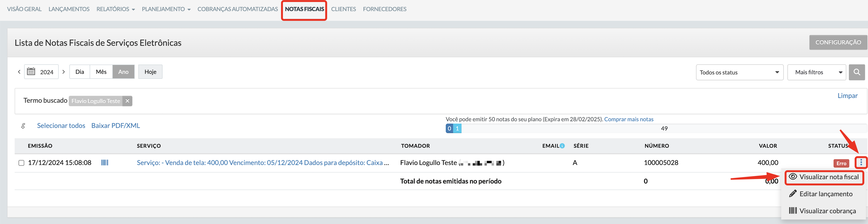868x224 pixels.
Task: Click the Limpar link
Action: [847, 96]
